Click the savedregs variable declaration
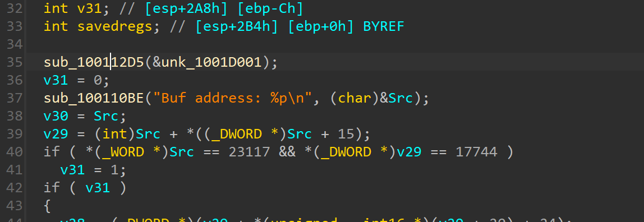The height and width of the screenshot is (222, 644). 115,27
